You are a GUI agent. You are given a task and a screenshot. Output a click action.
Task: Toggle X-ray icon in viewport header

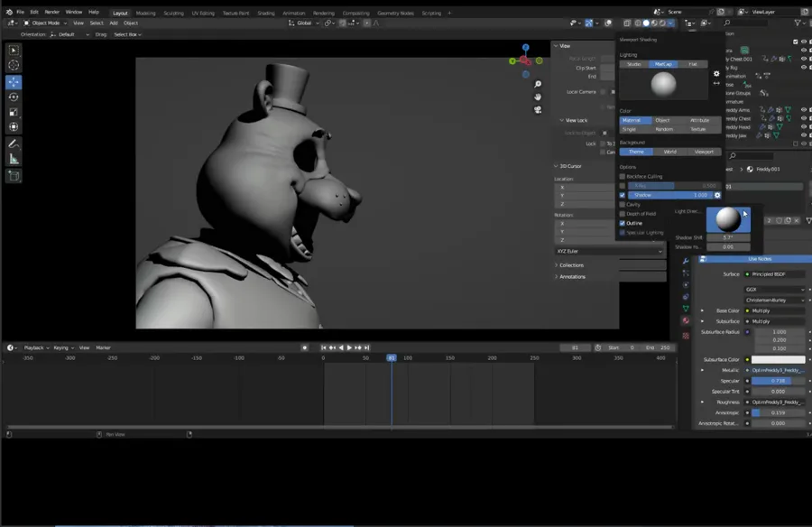pyautogui.click(x=627, y=23)
